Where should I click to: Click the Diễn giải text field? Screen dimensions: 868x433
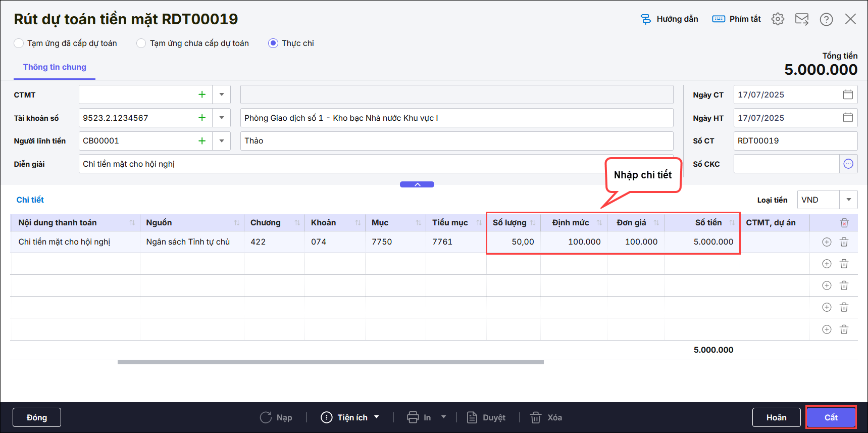(x=338, y=164)
